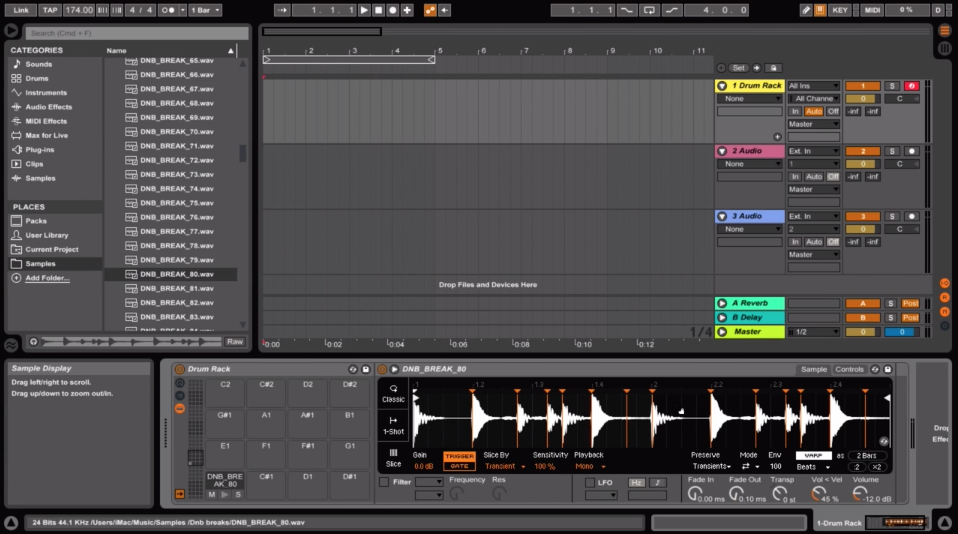Viewport: 958px width, 534px height.
Task: Enable the LFO checkbox in Simpler
Action: pyautogui.click(x=590, y=483)
